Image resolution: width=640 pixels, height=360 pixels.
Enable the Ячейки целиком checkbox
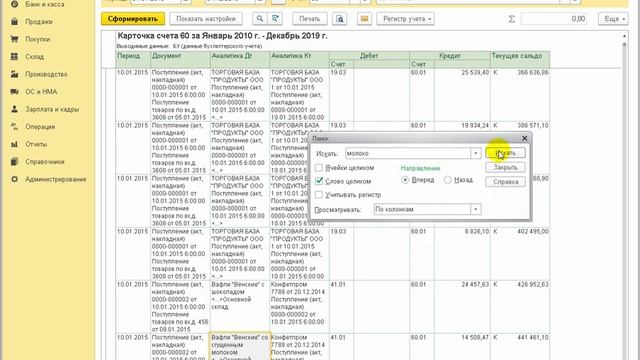point(319,168)
